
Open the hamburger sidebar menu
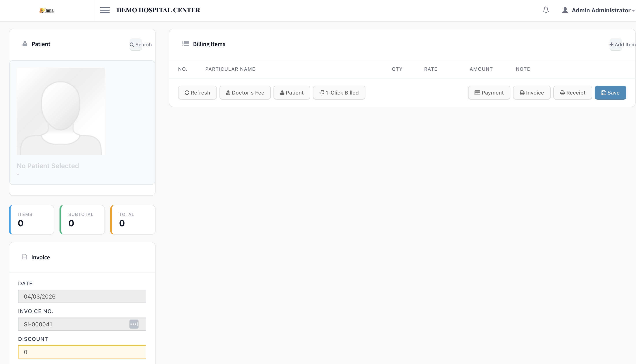tap(105, 10)
